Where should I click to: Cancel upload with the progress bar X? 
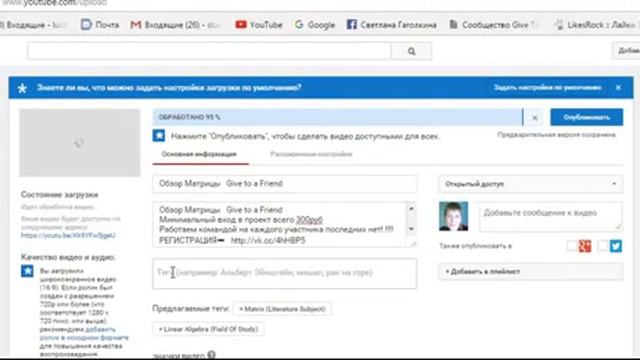coord(535,118)
